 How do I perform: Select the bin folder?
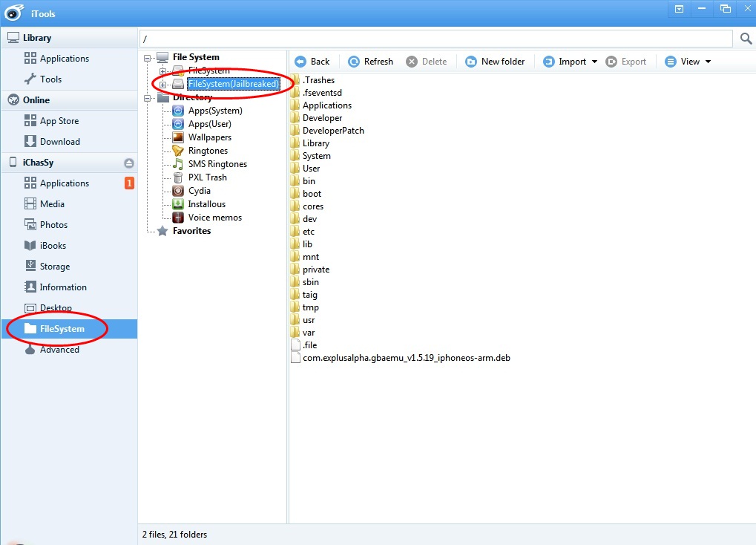(303, 181)
